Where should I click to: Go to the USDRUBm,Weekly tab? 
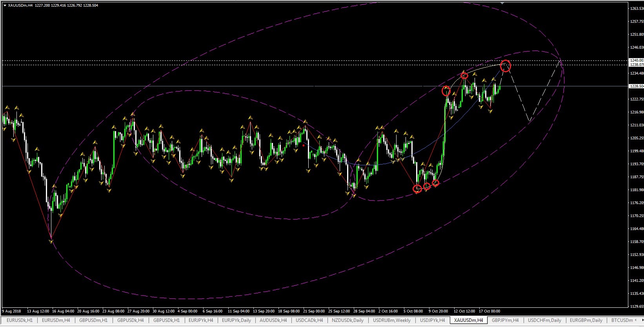point(391,320)
